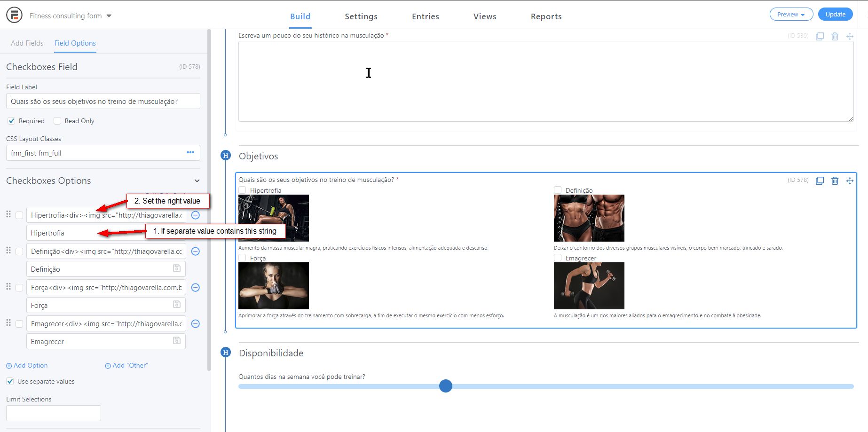This screenshot has width=868, height=432.
Task: Click the Objetivos section heading text
Action: [x=259, y=156]
